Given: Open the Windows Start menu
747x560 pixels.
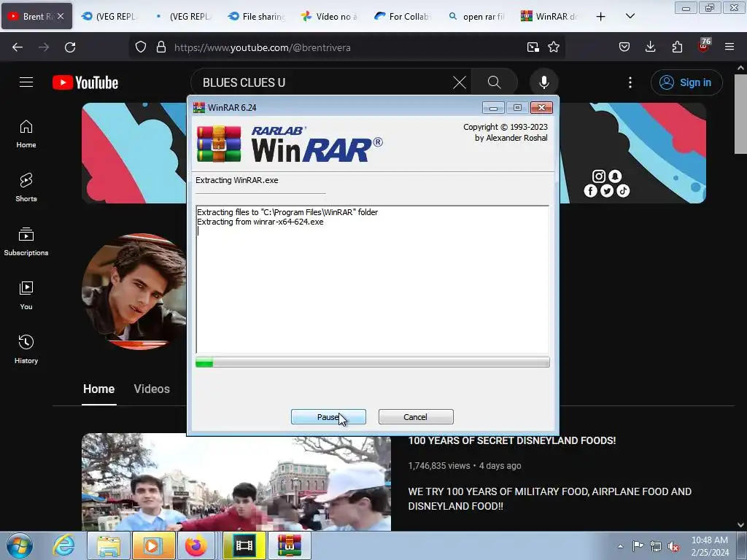Looking at the screenshot, I should coord(20,545).
